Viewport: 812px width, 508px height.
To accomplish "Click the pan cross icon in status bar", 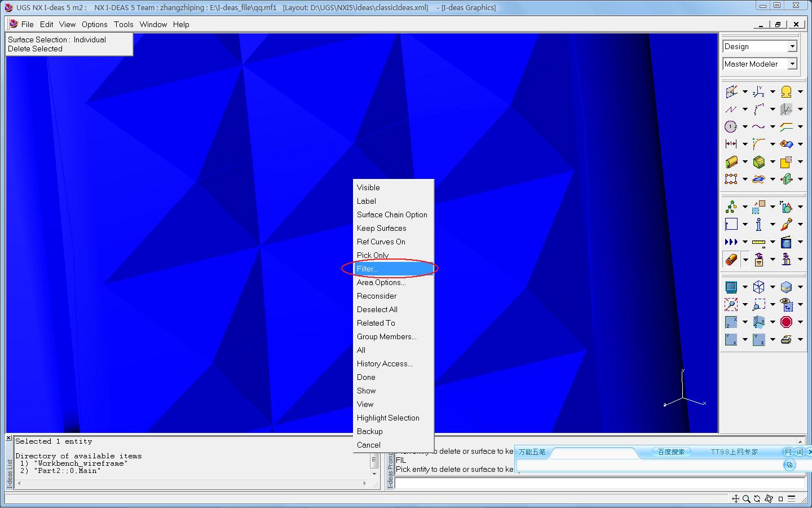I will click(735, 499).
